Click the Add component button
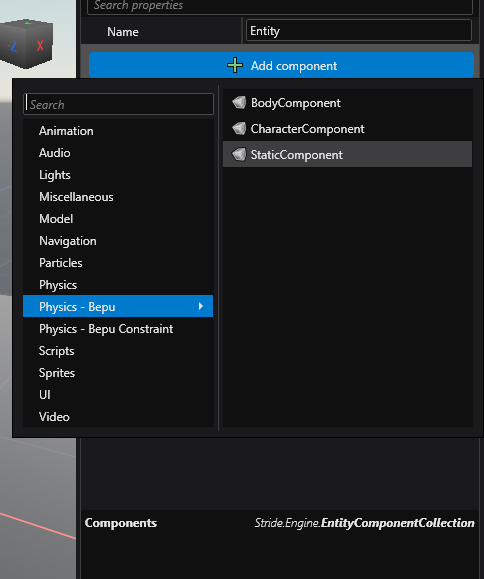This screenshot has height=579, width=484. (281, 65)
